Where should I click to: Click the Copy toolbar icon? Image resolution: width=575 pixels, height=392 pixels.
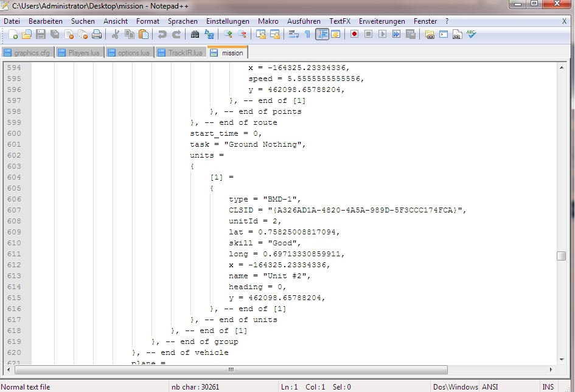130,35
